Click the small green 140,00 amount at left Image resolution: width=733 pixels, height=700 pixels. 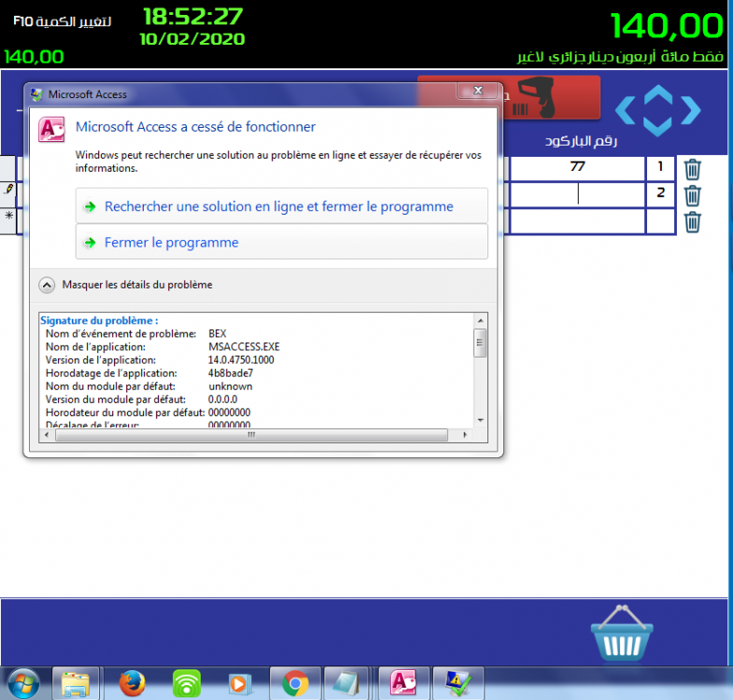tap(34, 57)
